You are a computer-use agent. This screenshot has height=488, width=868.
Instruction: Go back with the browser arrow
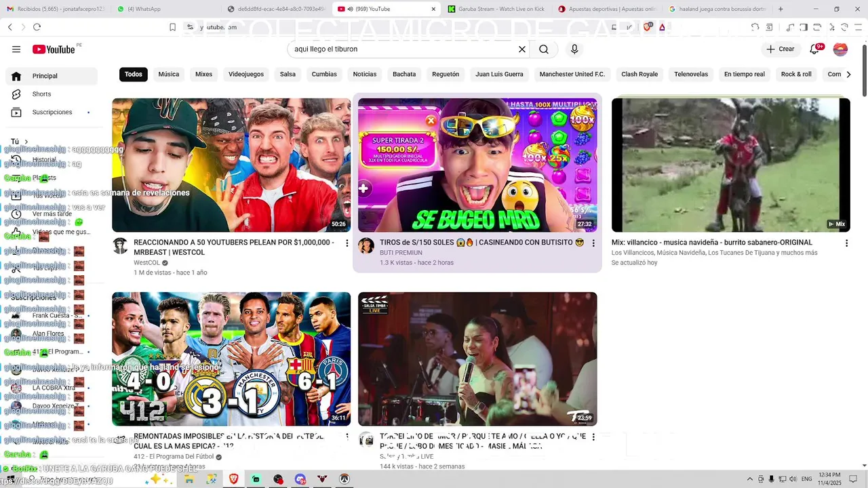tap(10, 27)
